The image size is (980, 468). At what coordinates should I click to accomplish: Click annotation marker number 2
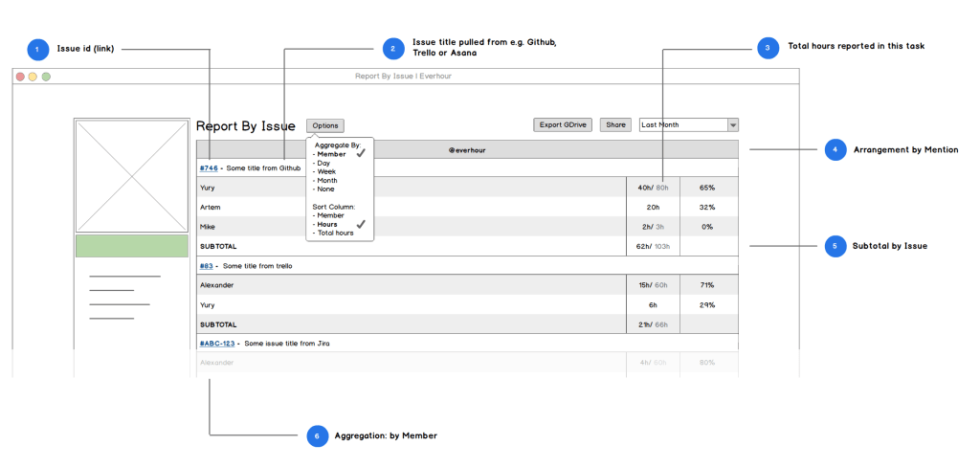pos(392,49)
